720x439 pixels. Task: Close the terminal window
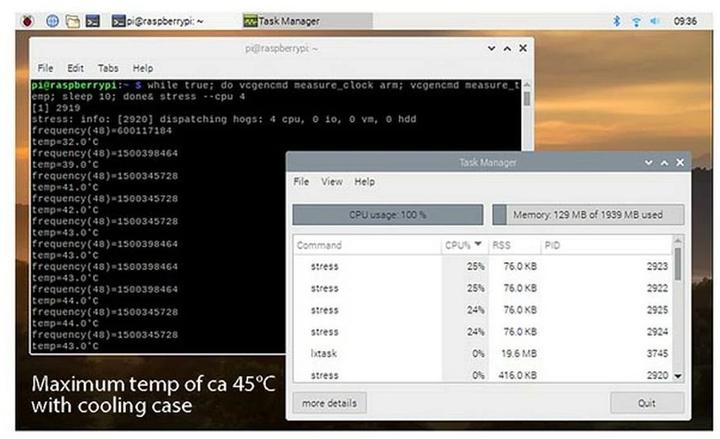[x=523, y=48]
